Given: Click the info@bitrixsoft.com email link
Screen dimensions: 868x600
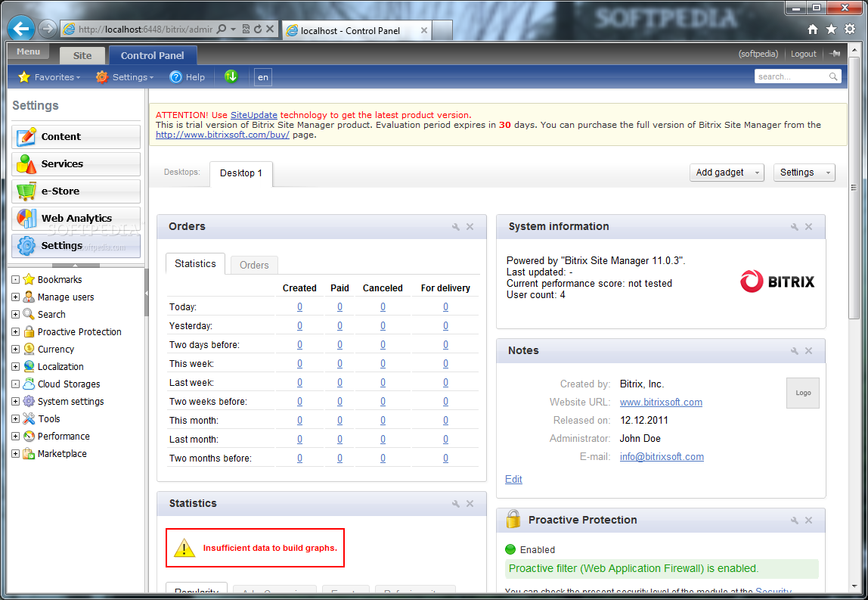Looking at the screenshot, I should coord(662,456).
